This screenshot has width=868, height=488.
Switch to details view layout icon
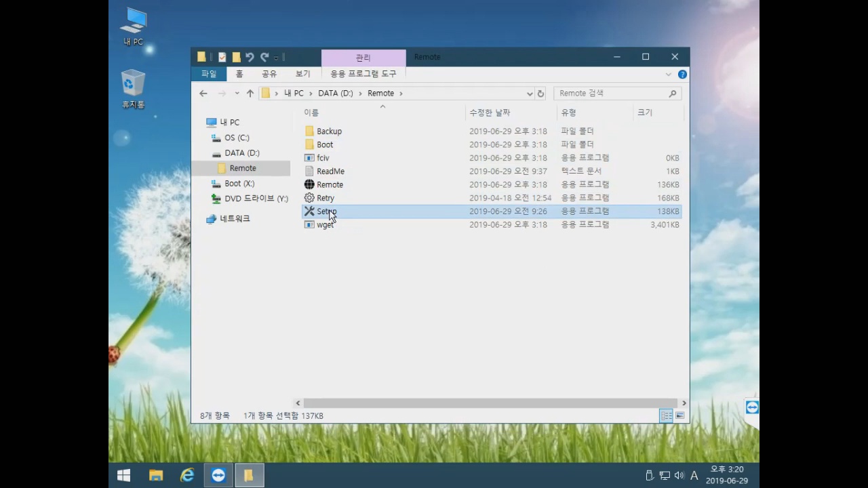tap(666, 415)
